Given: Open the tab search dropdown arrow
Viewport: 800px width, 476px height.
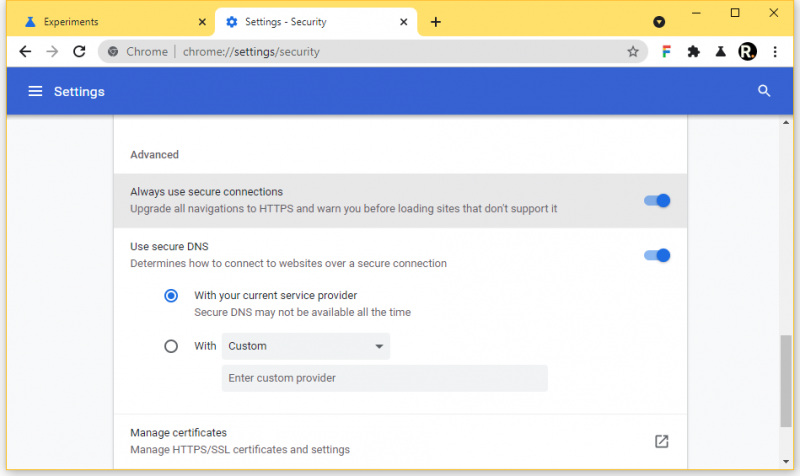Looking at the screenshot, I should click(659, 22).
